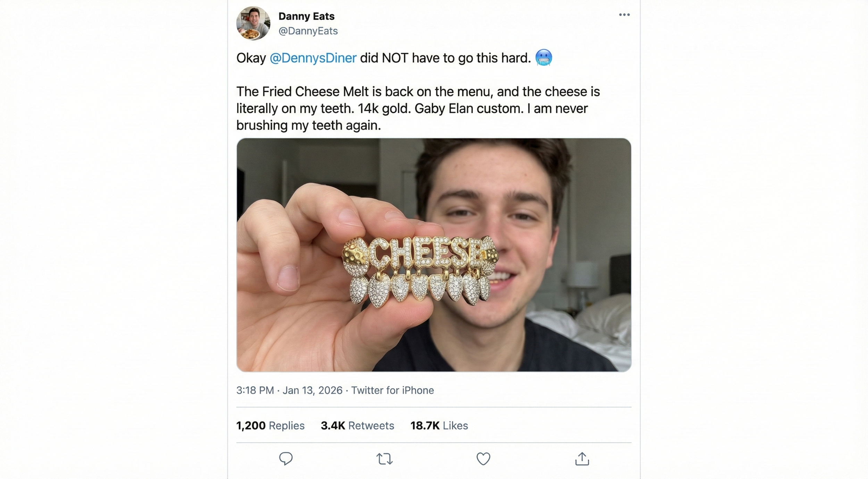The image size is (868, 479).
Task: Click Danny Eats profile avatar
Action: 253,23
